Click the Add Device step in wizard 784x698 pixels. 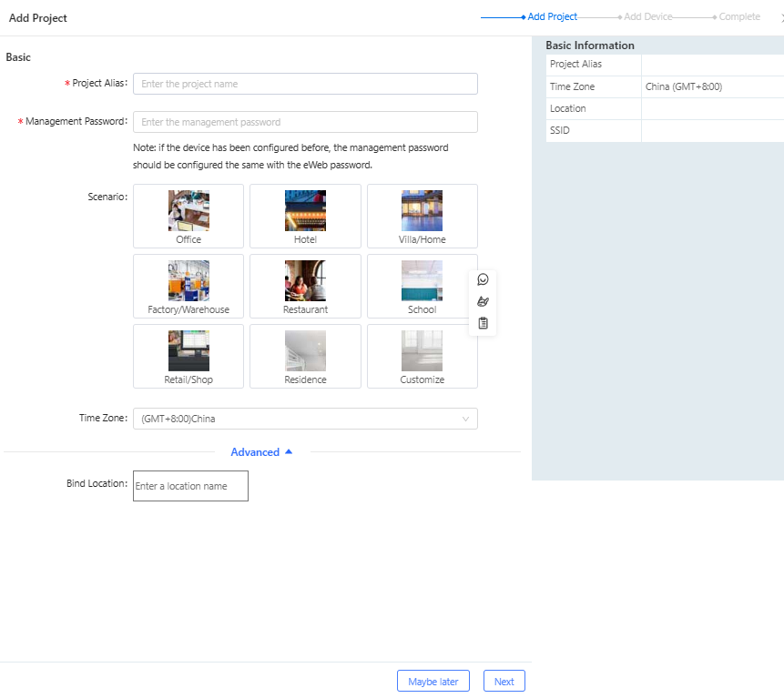(x=647, y=17)
